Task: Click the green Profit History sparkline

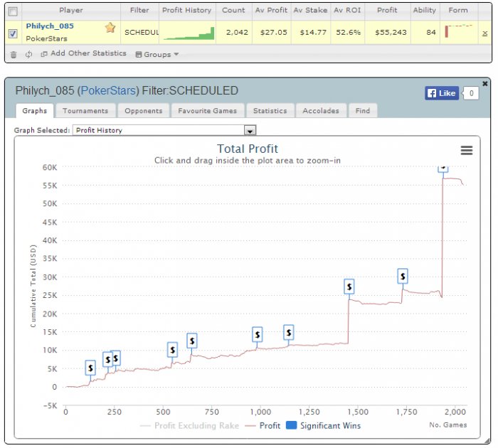Action: [189, 32]
